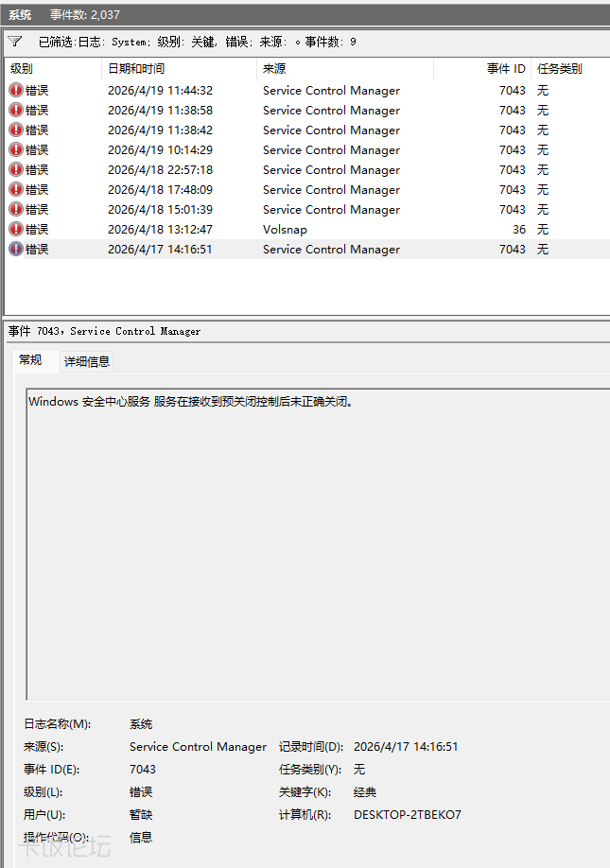Screen dimensions: 610x868
Task: Click error icon of the Volsnap event
Action: pos(16,229)
